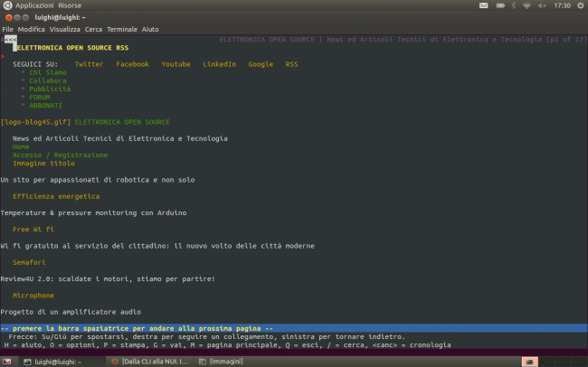Follow the Google link
The image size is (588, 367).
point(261,64)
